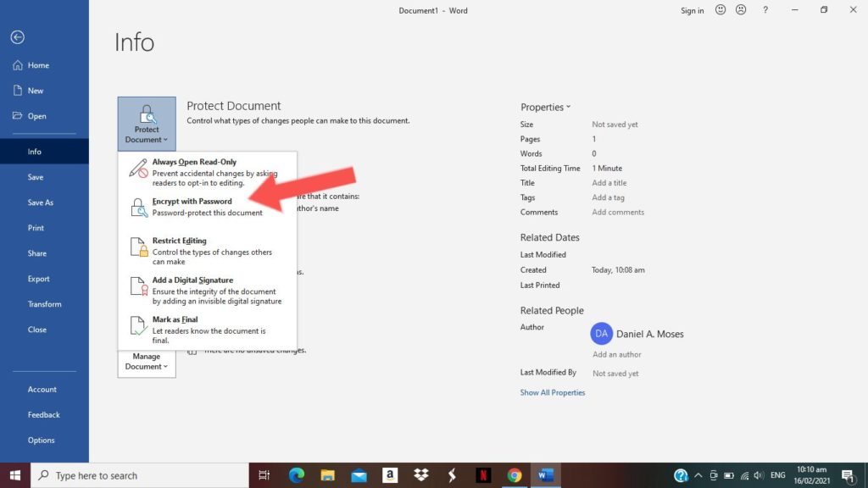Open Dropbox from the taskbar

[421, 475]
